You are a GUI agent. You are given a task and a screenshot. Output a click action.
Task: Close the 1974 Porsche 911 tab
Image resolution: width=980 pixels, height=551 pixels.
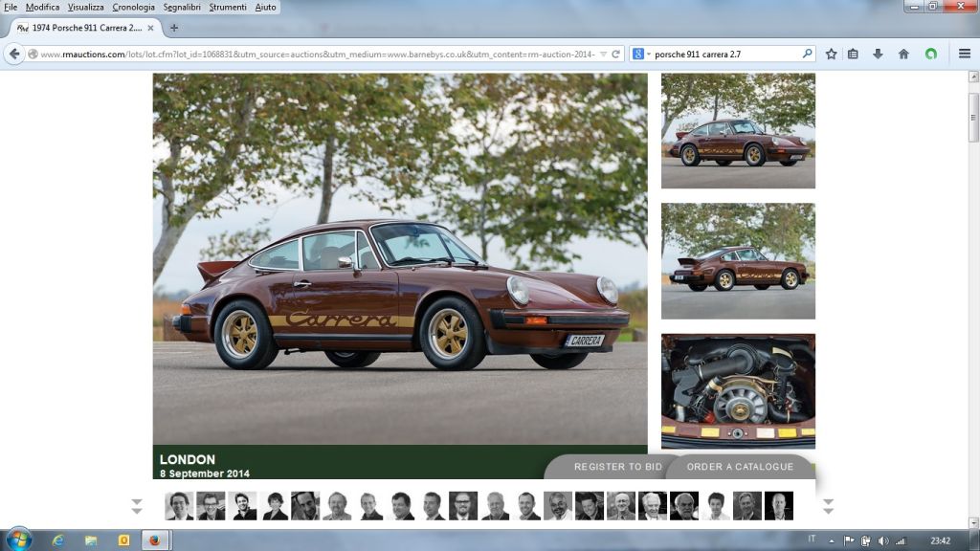[150, 28]
